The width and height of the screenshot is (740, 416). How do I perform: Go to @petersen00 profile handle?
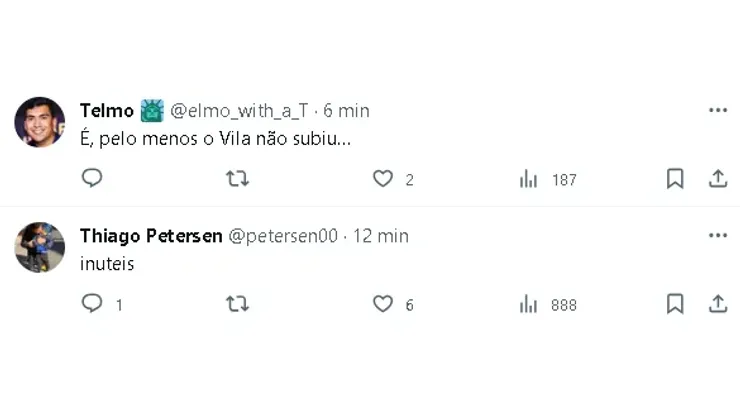coord(283,236)
